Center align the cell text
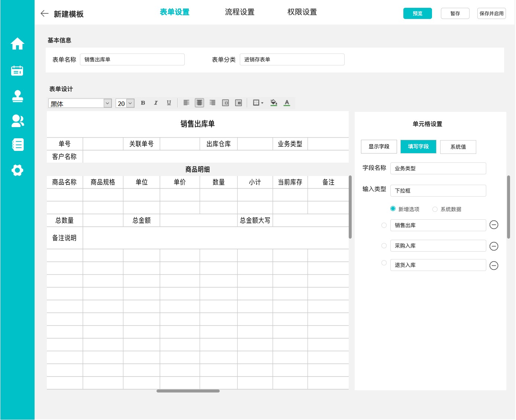This screenshot has height=420, width=516. click(199, 103)
